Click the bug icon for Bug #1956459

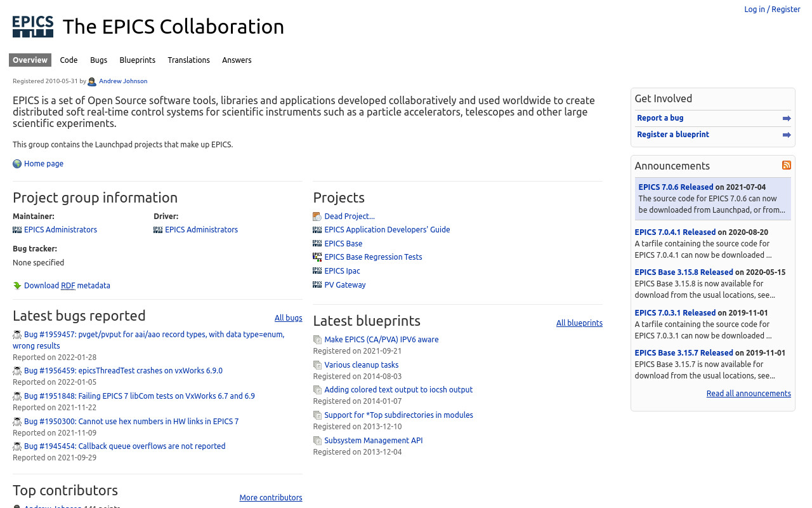pyautogui.click(x=17, y=371)
